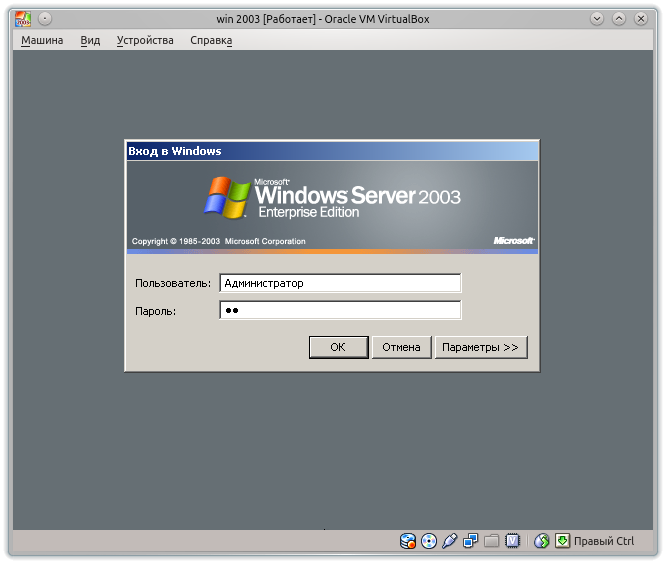Focus the Пользователь input field

pyautogui.click(x=340, y=283)
